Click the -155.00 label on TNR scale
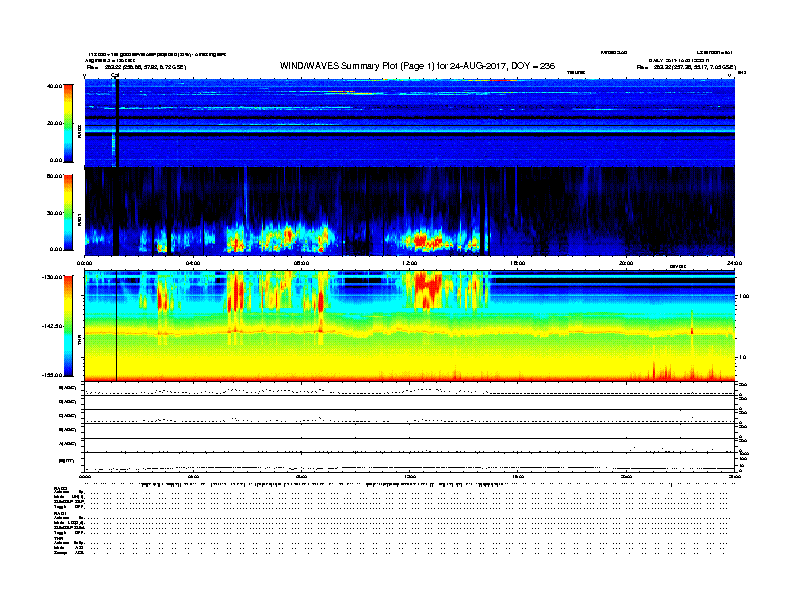The image size is (792, 612). pyautogui.click(x=53, y=375)
